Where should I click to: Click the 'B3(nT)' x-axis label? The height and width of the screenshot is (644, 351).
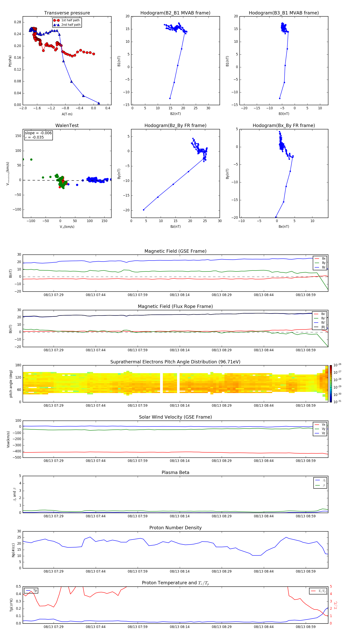point(284,114)
